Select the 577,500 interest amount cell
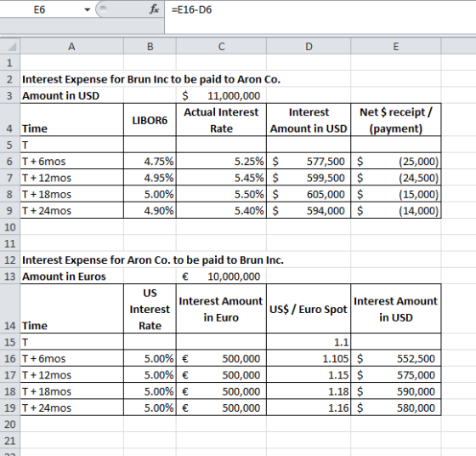 pos(309,162)
